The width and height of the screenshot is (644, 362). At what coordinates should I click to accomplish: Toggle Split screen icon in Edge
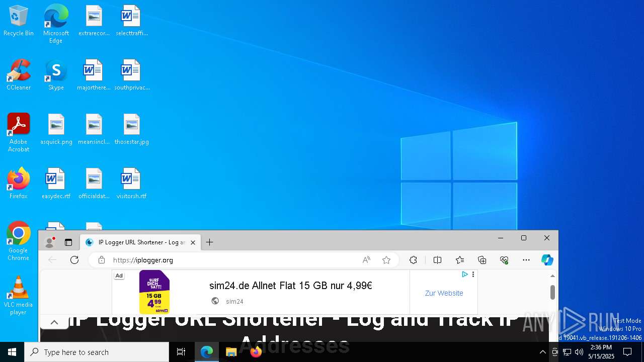pos(437,260)
